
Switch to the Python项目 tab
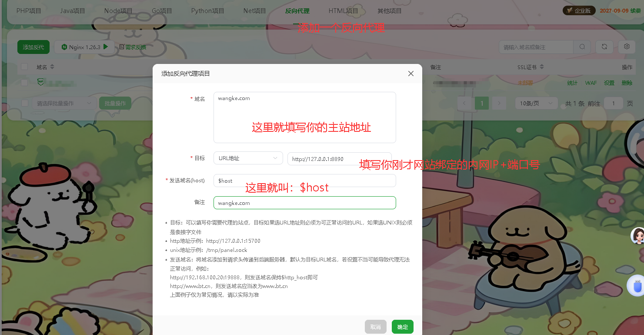[x=208, y=11]
